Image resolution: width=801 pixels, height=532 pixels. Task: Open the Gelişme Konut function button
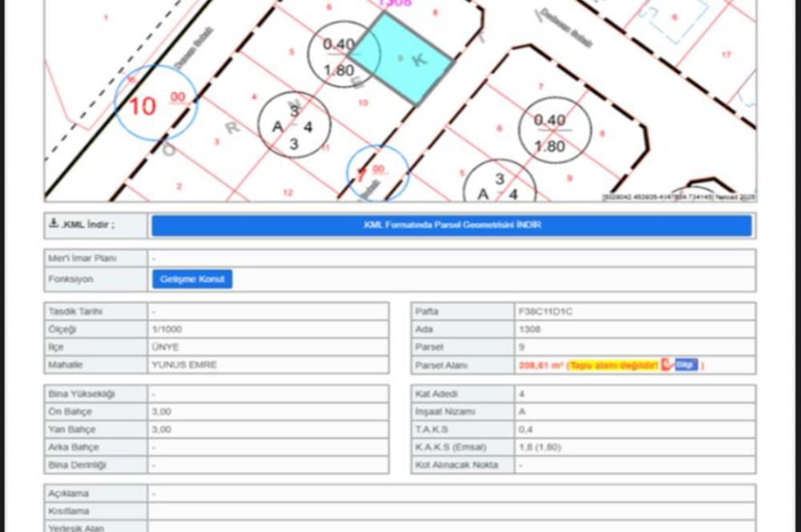coord(192,279)
